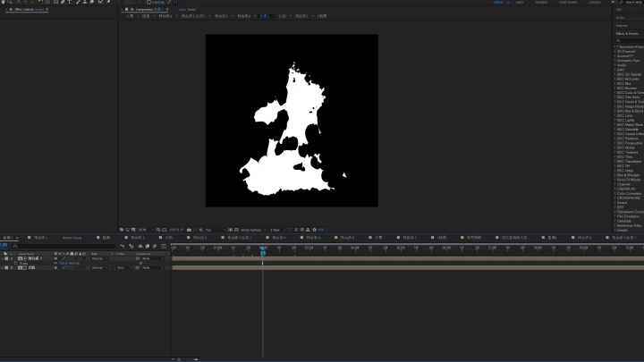Select the Hand tool in the toolbar
644x362 pixels.
click(x=3, y=2)
